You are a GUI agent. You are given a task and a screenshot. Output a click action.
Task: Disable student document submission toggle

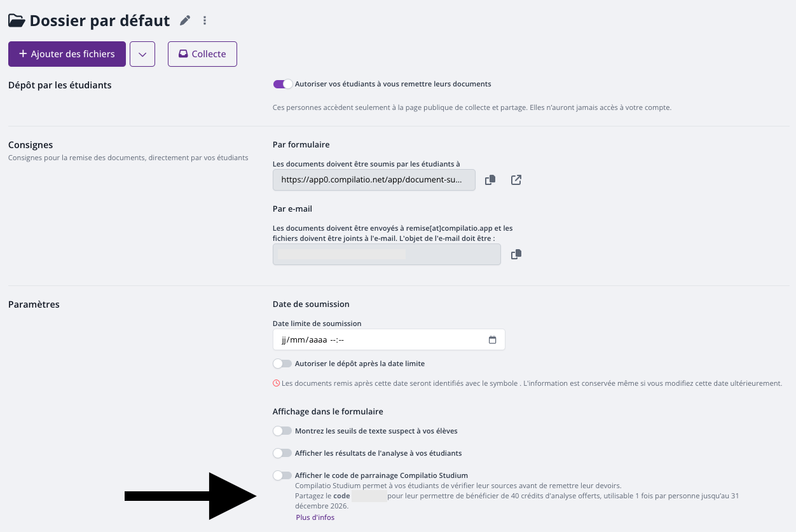[x=283, y=84]
